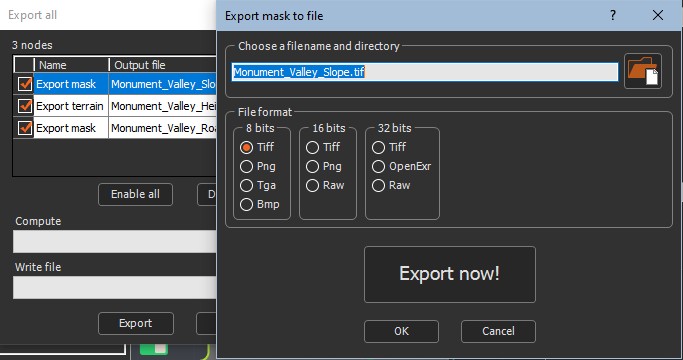The height and width of the screenshot is (360, 683).
Task: Click the Output file column header
Action: (x=162, y=65)
